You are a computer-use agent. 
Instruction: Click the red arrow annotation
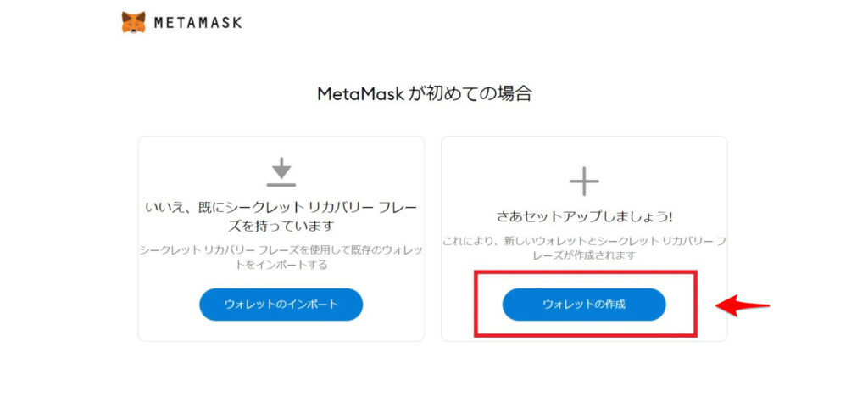[x=743, y=305]
